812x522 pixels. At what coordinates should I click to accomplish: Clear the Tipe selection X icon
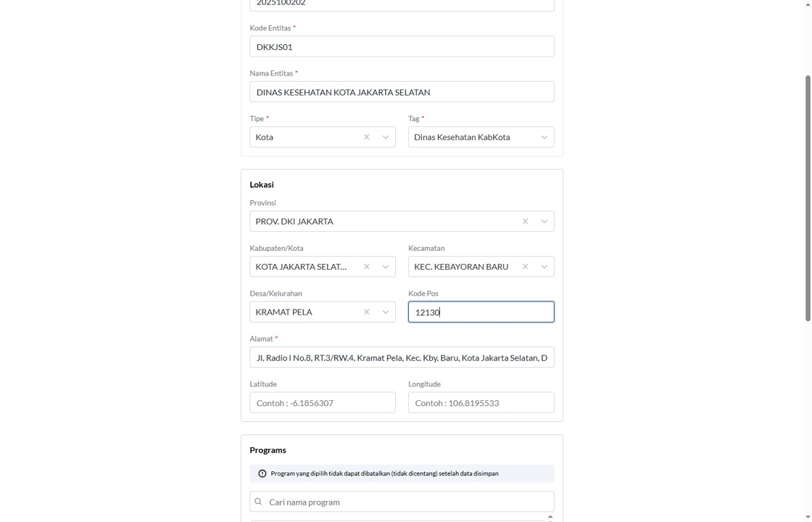[x=366, y=137]
